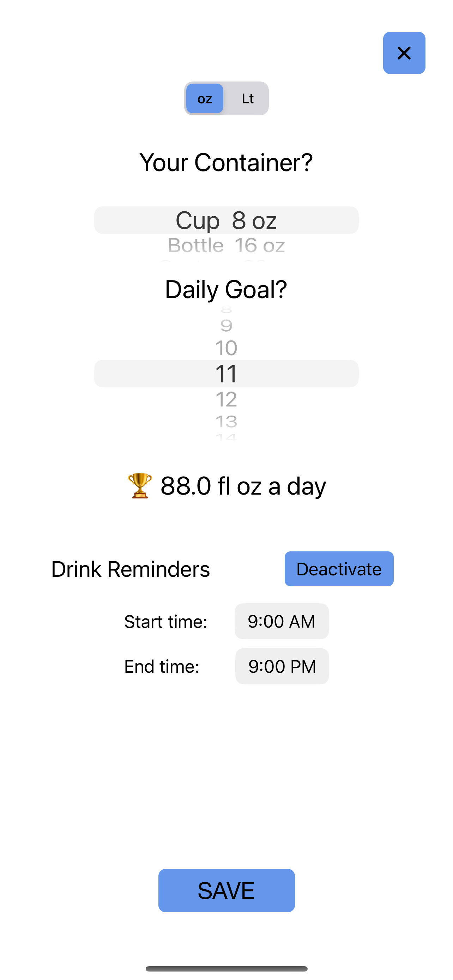Screen dimensions: 453x980
Task: Tap the Drink Reminders label
Action: [131, 569]
